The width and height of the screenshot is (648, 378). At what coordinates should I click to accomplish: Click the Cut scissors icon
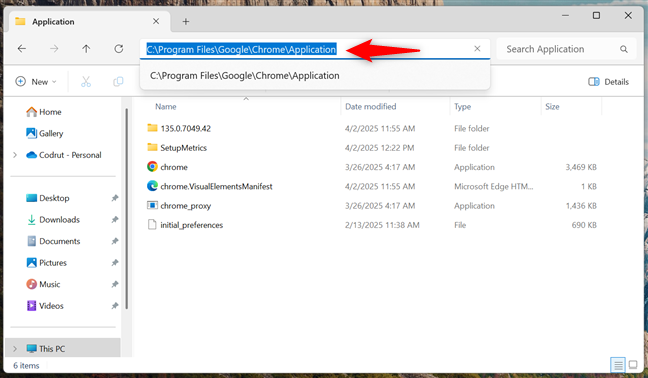click(x=86, y=82)
